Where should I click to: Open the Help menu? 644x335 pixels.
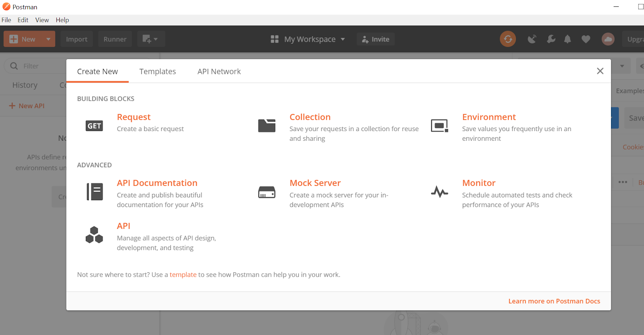pyautogui.click(x=62, y=20)
